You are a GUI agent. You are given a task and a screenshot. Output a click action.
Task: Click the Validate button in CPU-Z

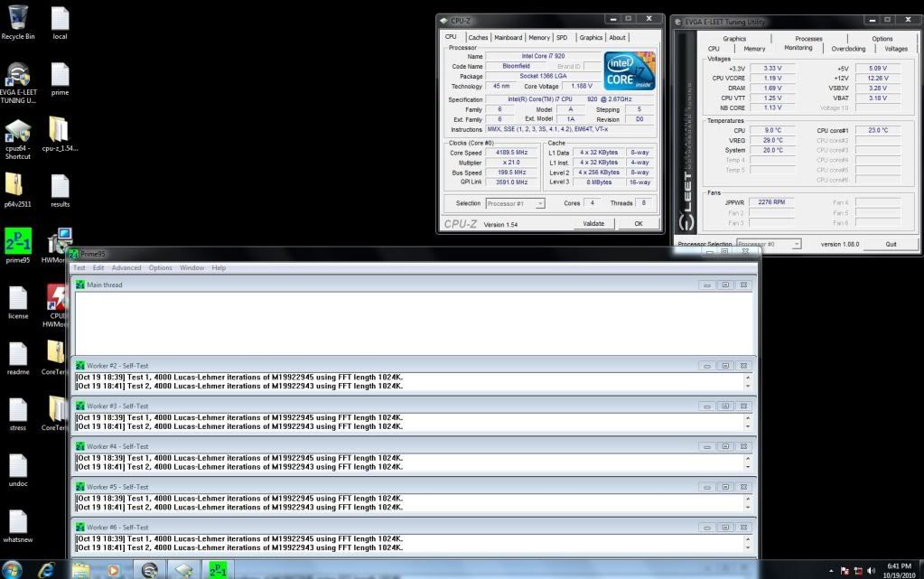(x=593, y=224)
